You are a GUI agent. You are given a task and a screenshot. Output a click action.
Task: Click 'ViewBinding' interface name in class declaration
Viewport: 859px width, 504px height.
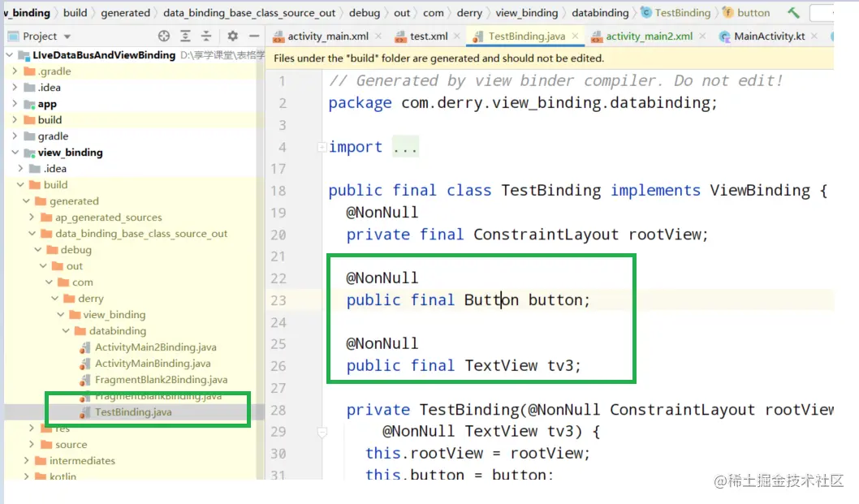tap(760, 190)
